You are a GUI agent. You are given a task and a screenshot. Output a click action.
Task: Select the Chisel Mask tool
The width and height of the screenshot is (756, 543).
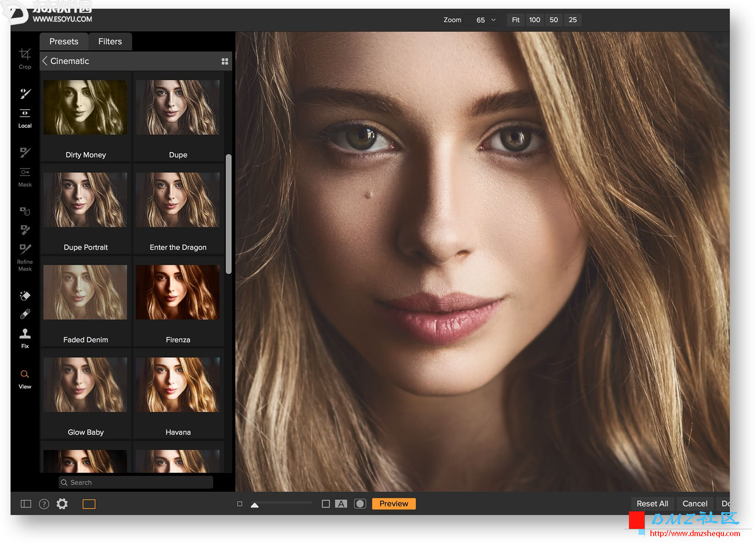tap(25, 230)
